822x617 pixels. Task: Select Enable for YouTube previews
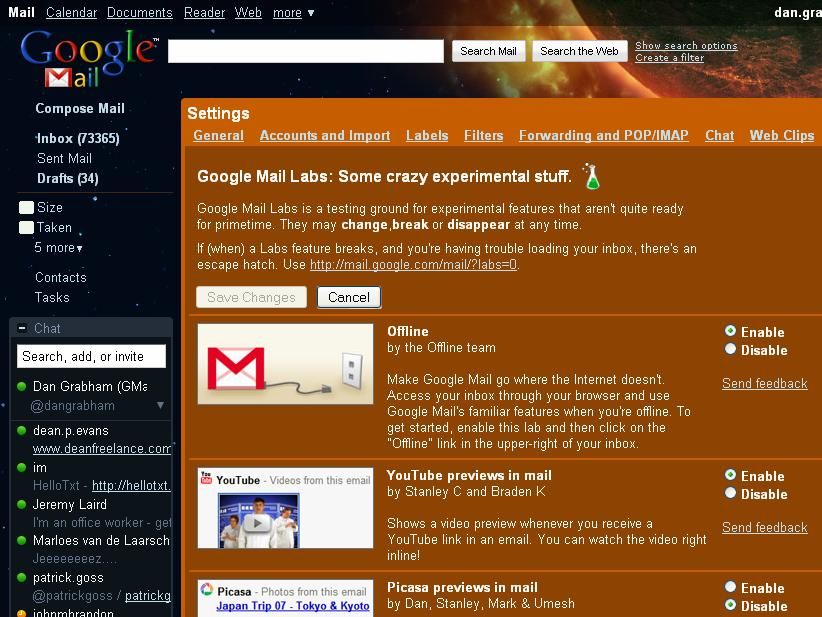click(730, 475)
